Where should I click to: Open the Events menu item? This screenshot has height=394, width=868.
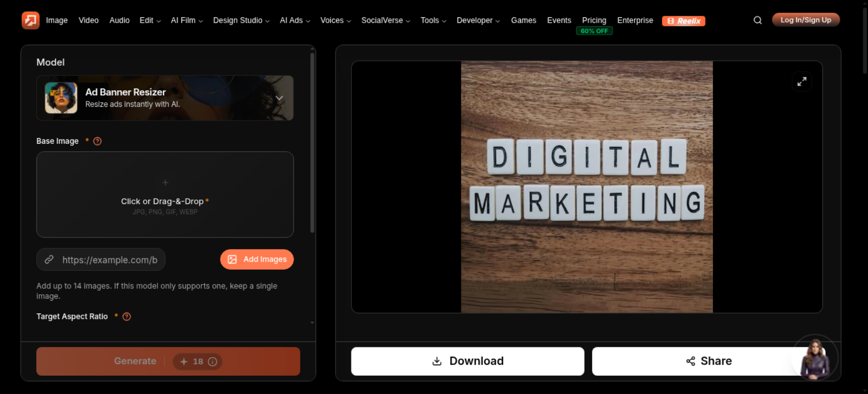(559, 20)
